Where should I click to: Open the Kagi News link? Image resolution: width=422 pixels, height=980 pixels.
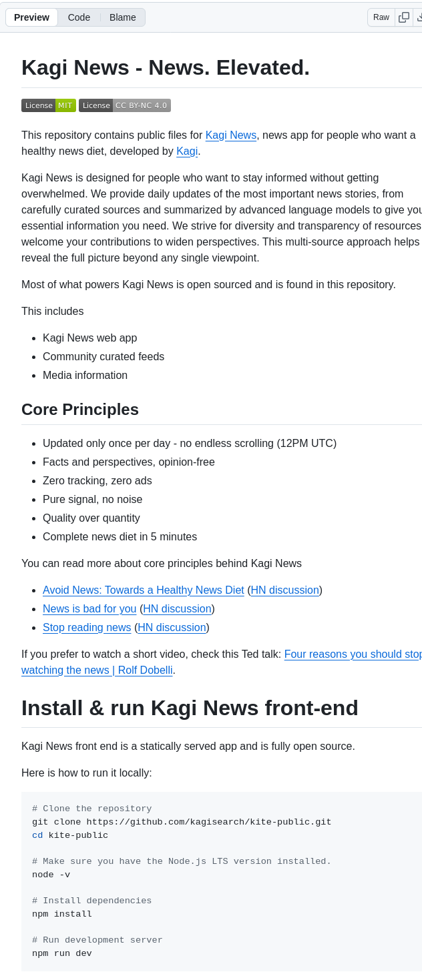tap(230, 135)
